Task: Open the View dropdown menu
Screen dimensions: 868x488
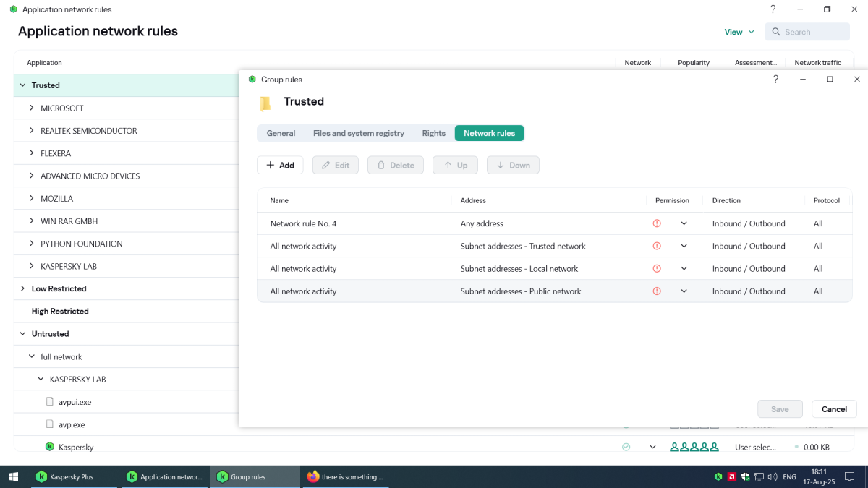Action: (739, 32)
